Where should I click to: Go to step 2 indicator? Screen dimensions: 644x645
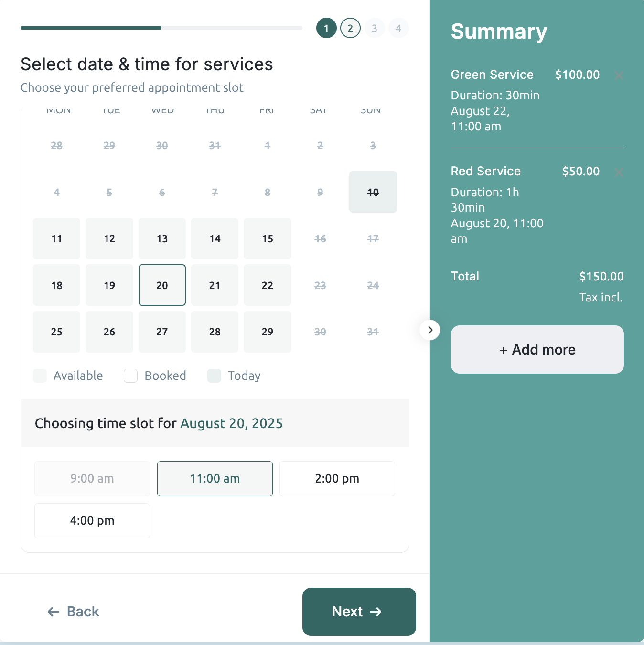[350, 28]
